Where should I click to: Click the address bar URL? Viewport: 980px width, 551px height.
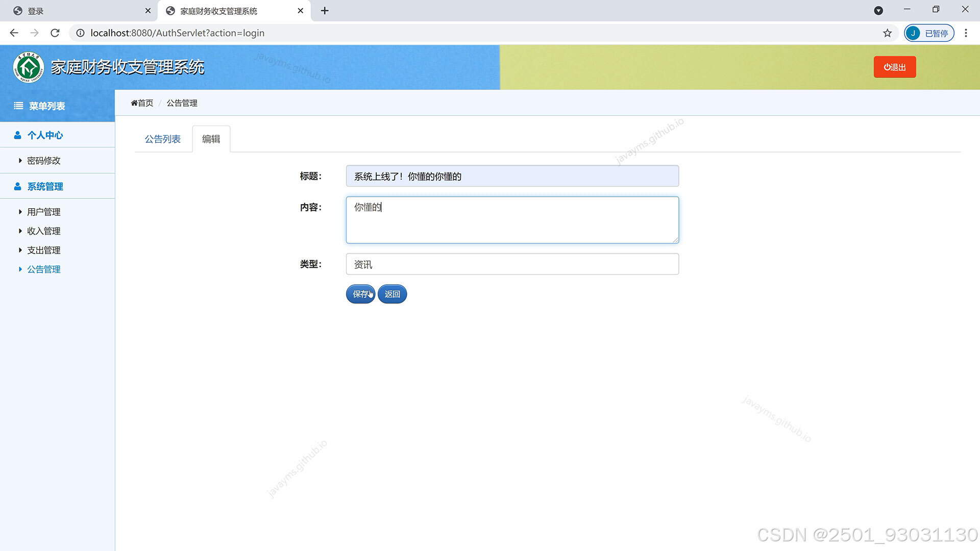point(177,33)
